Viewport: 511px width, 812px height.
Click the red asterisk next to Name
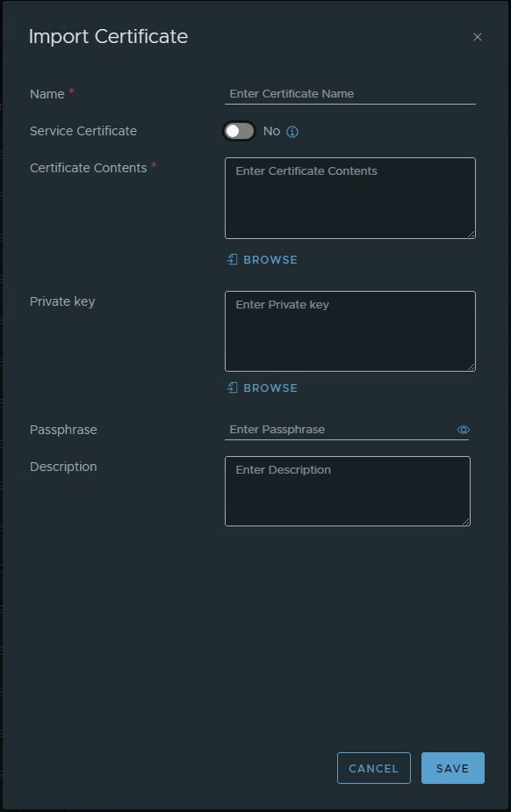(69, 90)
